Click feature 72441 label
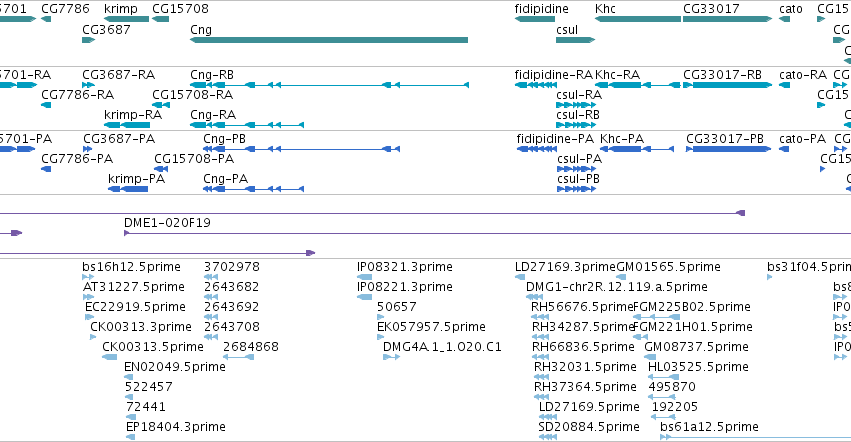Image resolution: width=851 pixels, height=442 pixels. tap(145, 407)
